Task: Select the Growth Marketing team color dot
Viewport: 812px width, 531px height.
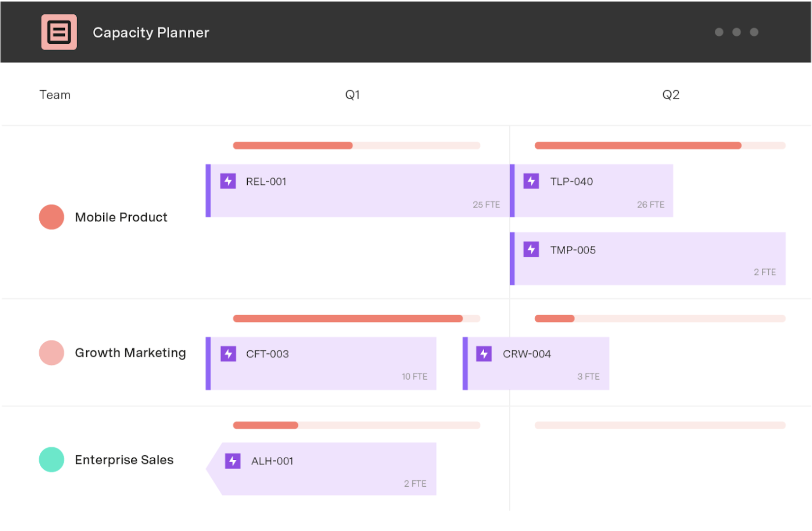Action: tap(52, 353)
